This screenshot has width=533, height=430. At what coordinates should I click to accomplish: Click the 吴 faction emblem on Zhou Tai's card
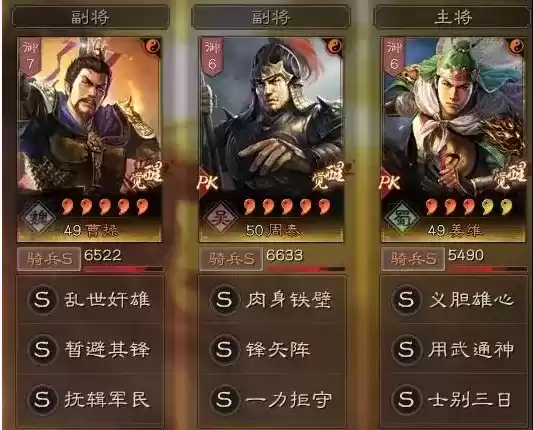point(221,217)
